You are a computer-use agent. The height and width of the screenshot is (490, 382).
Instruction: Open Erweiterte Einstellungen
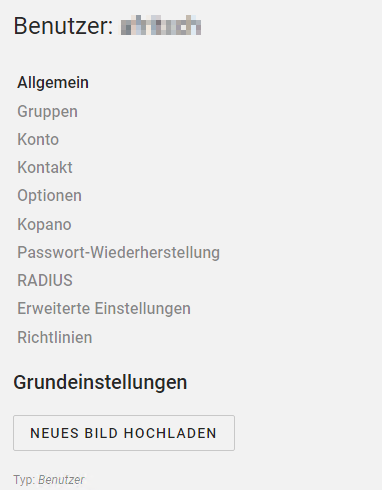(104, 309)
